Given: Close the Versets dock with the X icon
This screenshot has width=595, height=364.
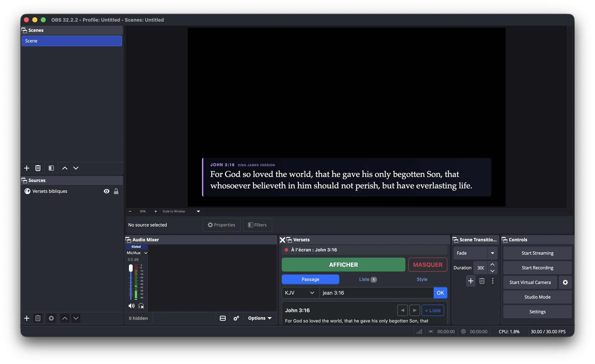Looking at the screenshot, I should (x=282, y=240).
